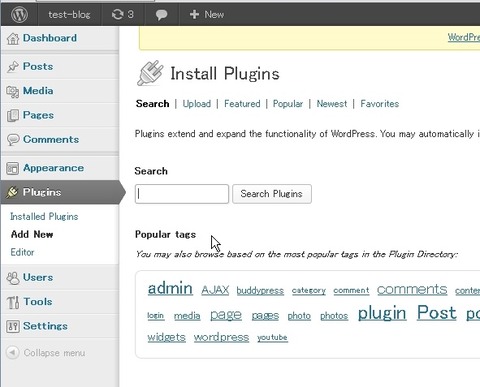Click the Collapse menu label

pos(54,353)
